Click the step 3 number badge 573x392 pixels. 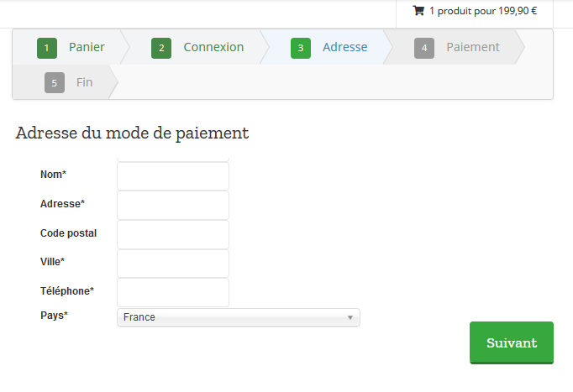point(301,48)
